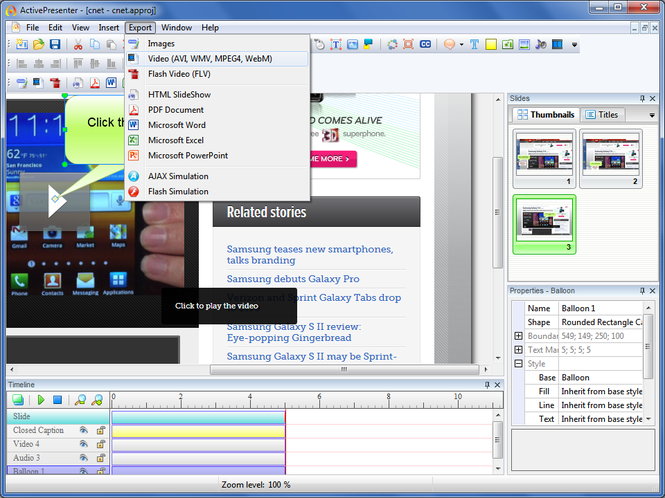Expand the Boundary property row
Image resolution: width=665 pixels, height=498 pixels.
click(x=518, y=336)
